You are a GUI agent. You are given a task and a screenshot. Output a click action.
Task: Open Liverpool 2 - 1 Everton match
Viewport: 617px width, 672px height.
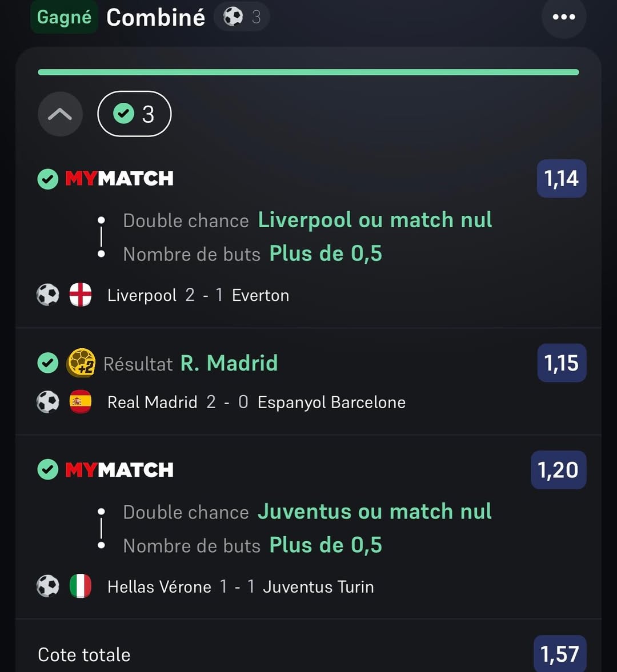198,295
